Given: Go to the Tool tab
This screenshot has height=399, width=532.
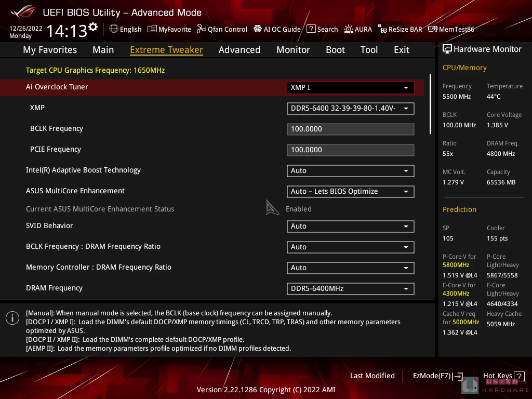Looking at the screenshot, I should tap(369, 50).
